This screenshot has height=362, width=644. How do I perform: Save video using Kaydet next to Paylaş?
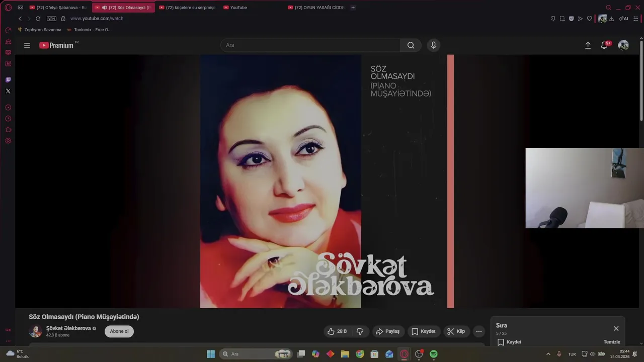(x=423, y=331)
